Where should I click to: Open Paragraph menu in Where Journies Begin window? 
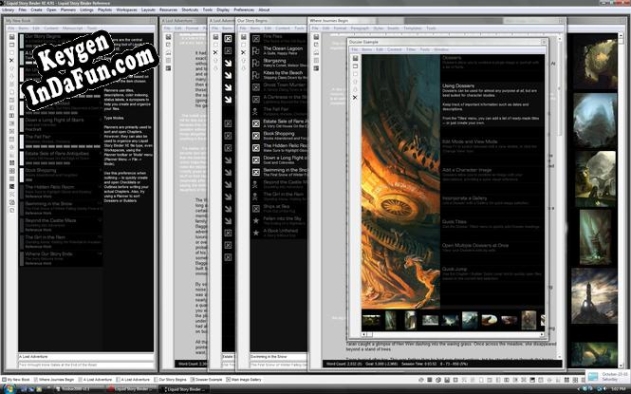coord(360,28)
